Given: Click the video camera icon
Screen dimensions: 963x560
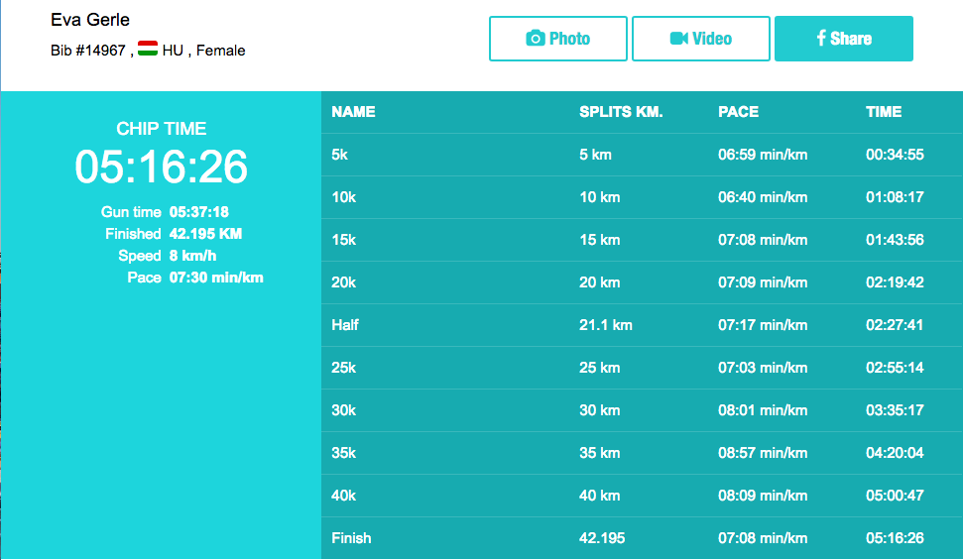Looking at the screenshot, I should [x=679, y=39].
